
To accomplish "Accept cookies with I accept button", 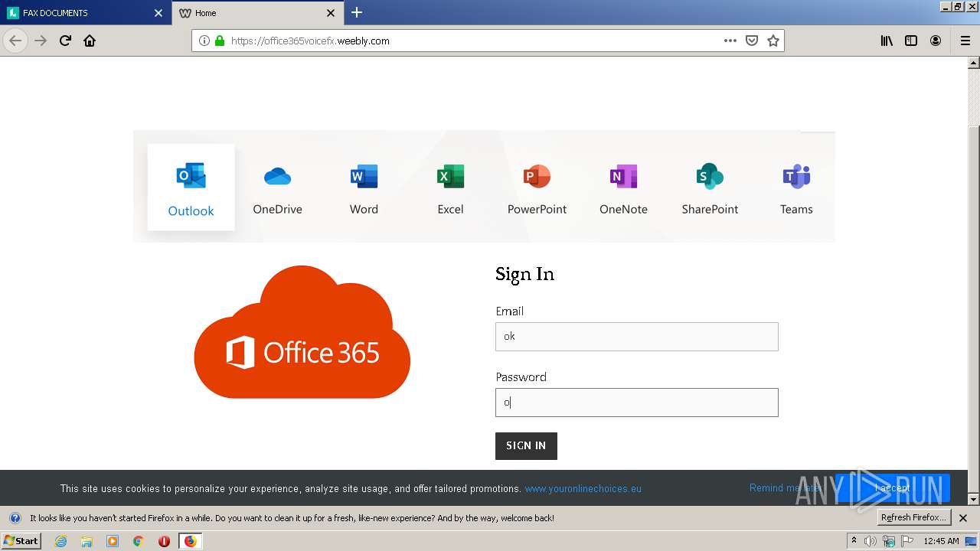I will click(x=893, y=488).
